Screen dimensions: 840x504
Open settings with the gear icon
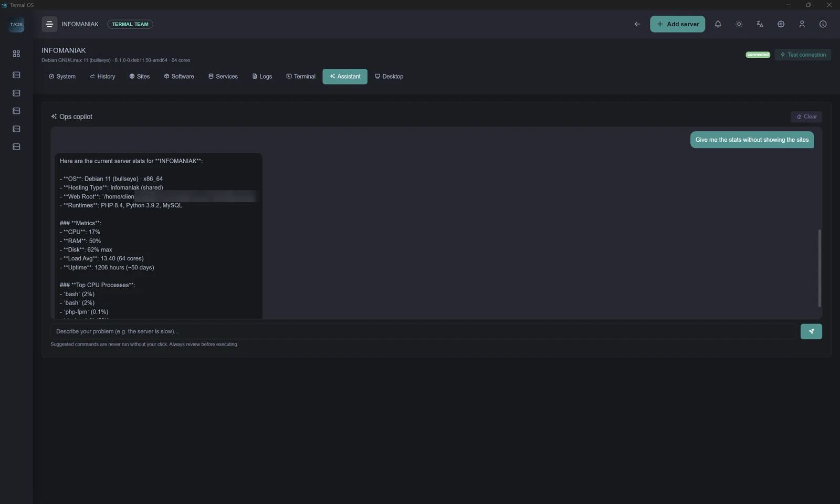(781, 24)
